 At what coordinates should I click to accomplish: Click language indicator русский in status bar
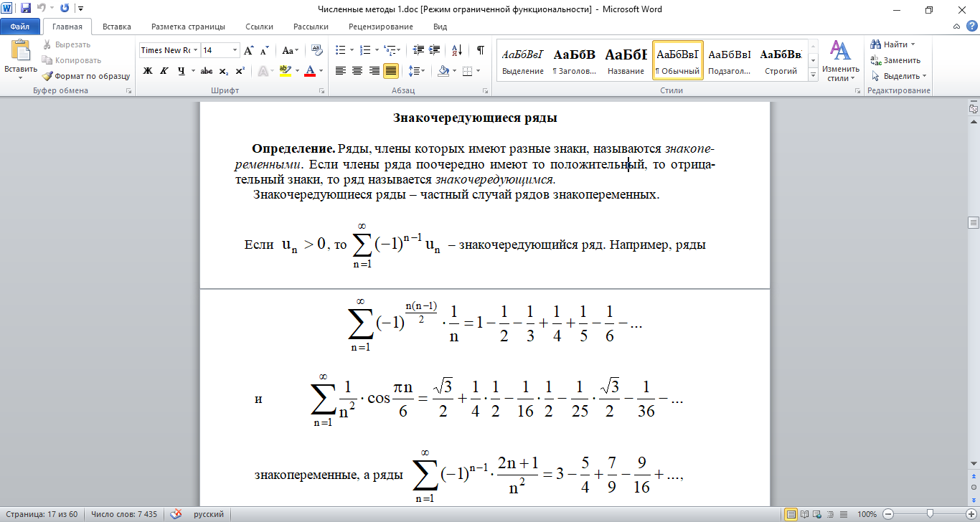(x=209, y=514)
